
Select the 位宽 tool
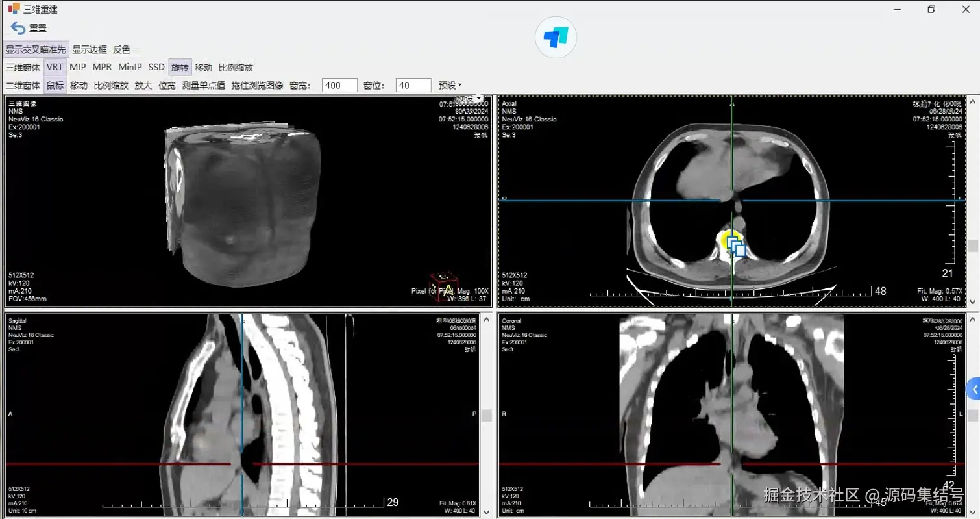click(x=167, y=85)
